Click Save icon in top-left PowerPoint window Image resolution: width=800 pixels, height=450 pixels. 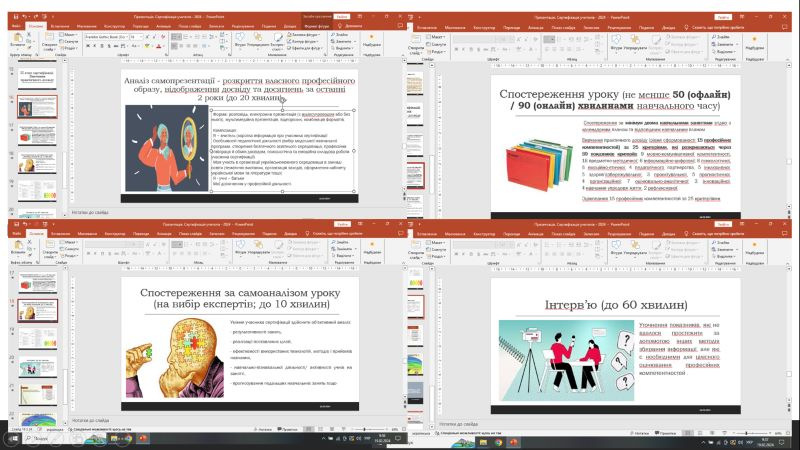click(x=16, y=17)
